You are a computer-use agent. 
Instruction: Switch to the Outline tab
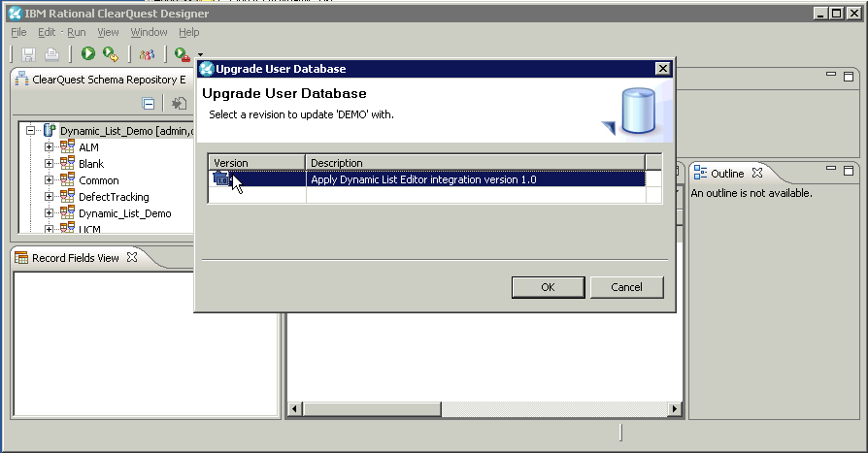pos(727,173)
